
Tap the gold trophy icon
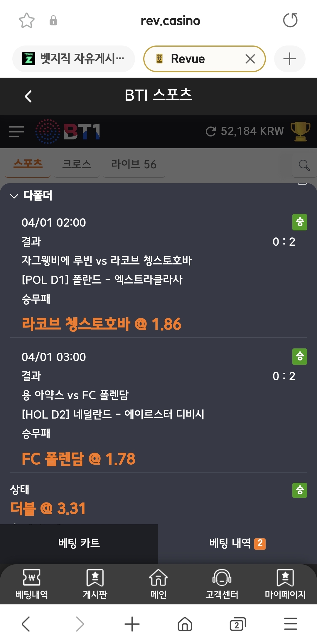pyautogui.click(x=300, y=132)
